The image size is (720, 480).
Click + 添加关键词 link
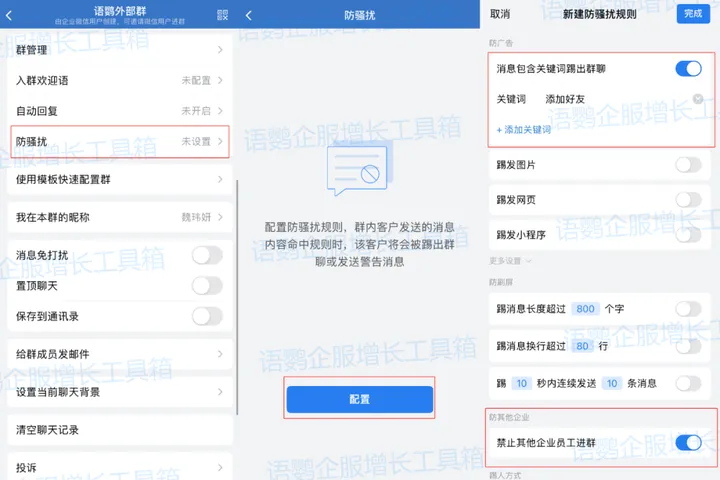coord(523,130)
